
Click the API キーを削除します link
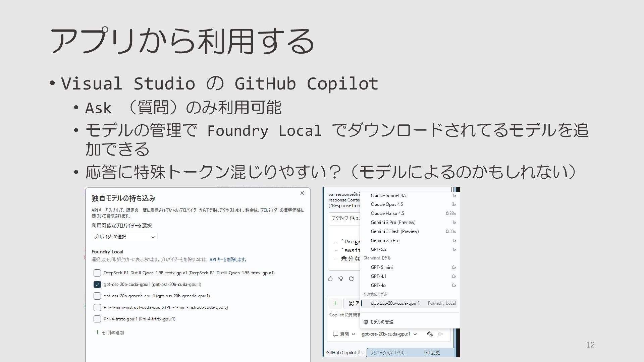pos(229,259)
